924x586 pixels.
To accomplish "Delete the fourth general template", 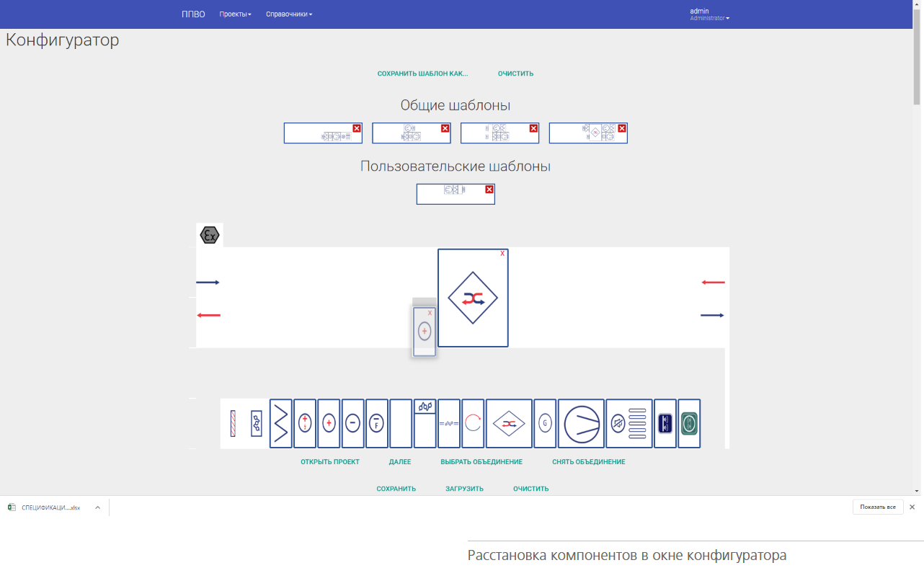I will pos(622,128).
